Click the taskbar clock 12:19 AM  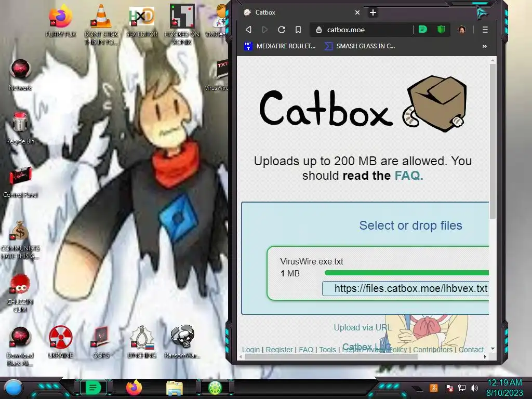505,382
